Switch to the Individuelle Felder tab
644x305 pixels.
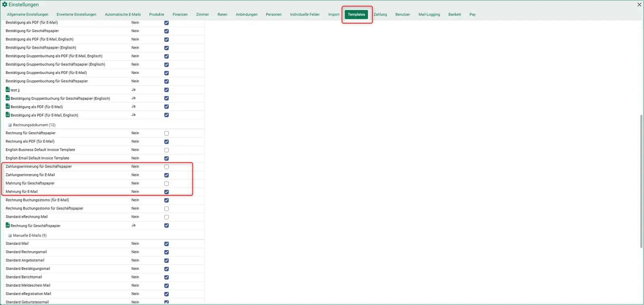[305, 14]
